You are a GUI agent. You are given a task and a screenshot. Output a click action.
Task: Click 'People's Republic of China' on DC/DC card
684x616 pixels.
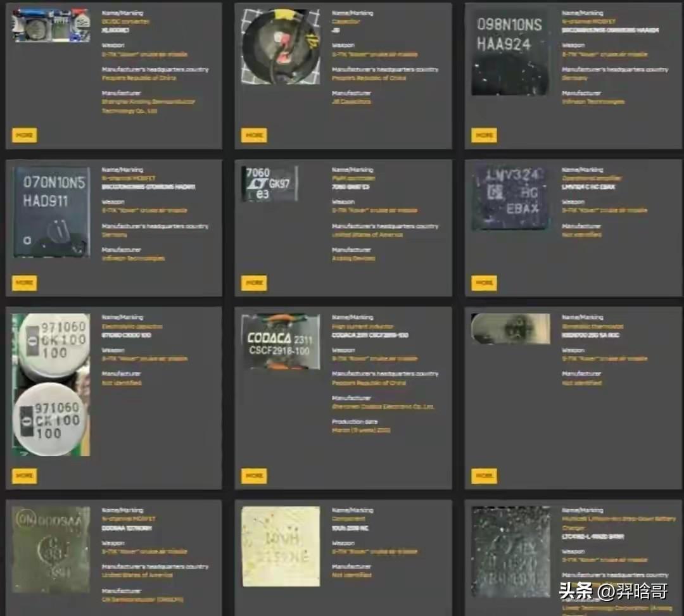139,78
